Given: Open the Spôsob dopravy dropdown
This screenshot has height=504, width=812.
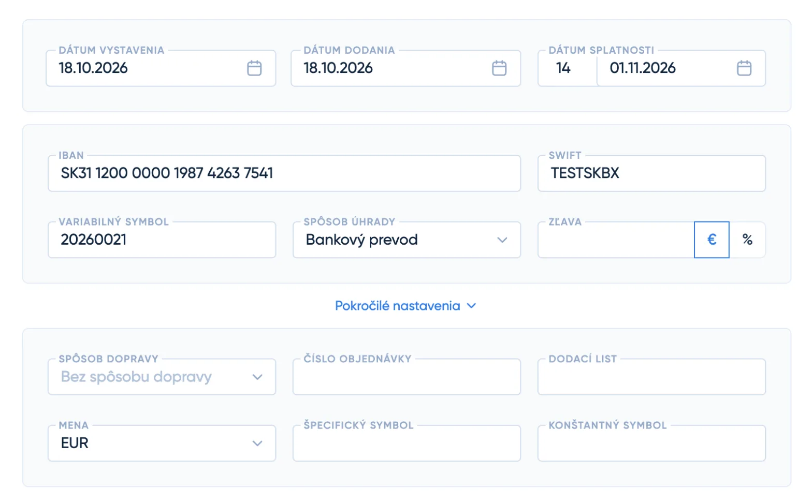Looking at the screenshot, I should tap(162, 377).
